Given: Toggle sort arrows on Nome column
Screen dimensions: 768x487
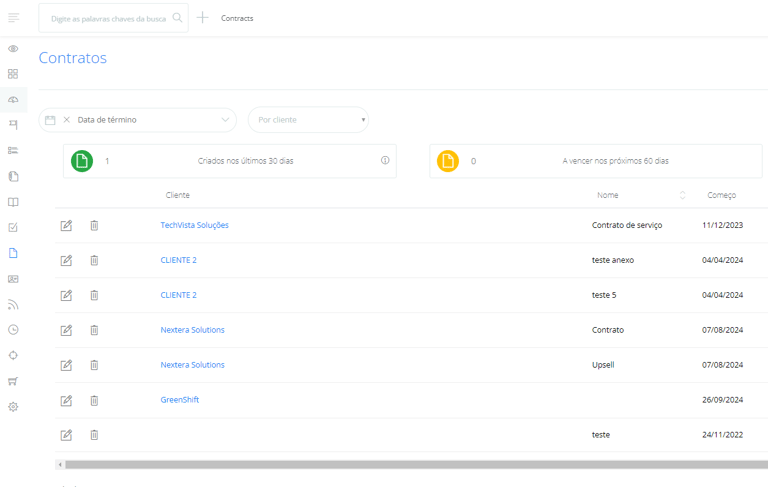Looking at the screenshot, I should pos(682,195).
